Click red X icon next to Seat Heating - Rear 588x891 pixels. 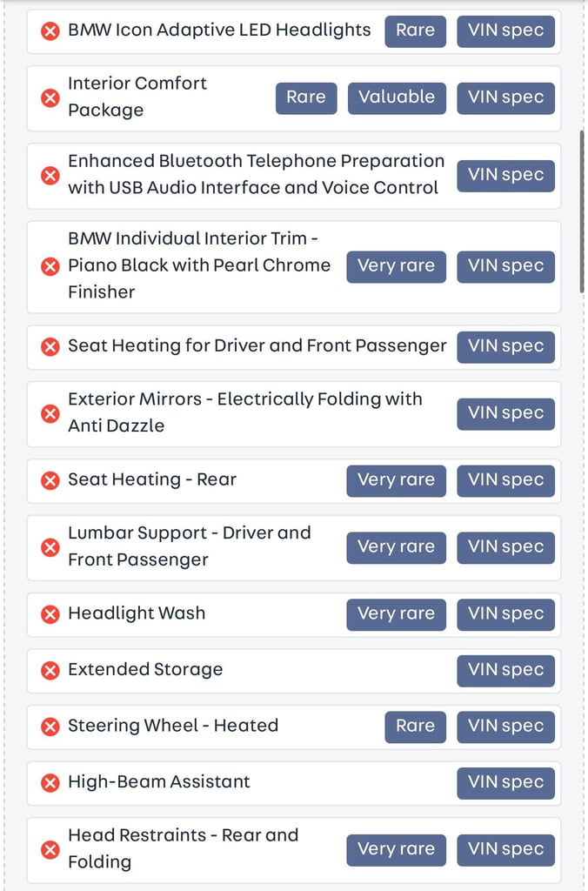point(50,480)
